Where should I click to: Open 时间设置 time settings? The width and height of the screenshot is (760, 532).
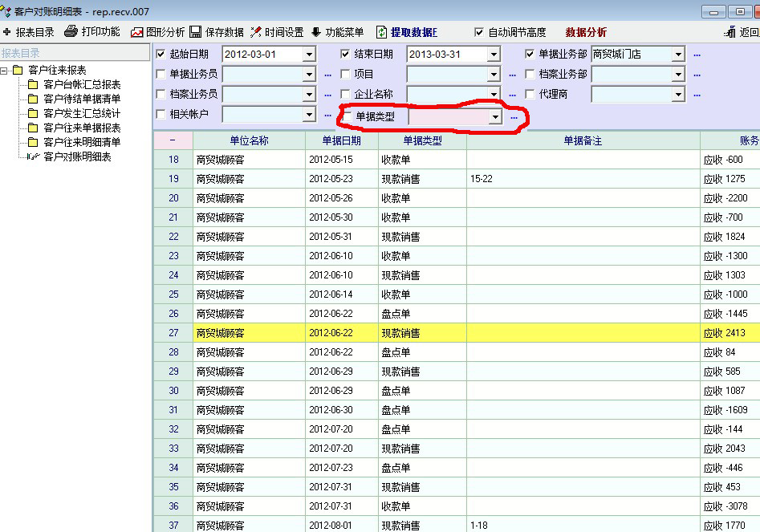[x=256, y=32]
